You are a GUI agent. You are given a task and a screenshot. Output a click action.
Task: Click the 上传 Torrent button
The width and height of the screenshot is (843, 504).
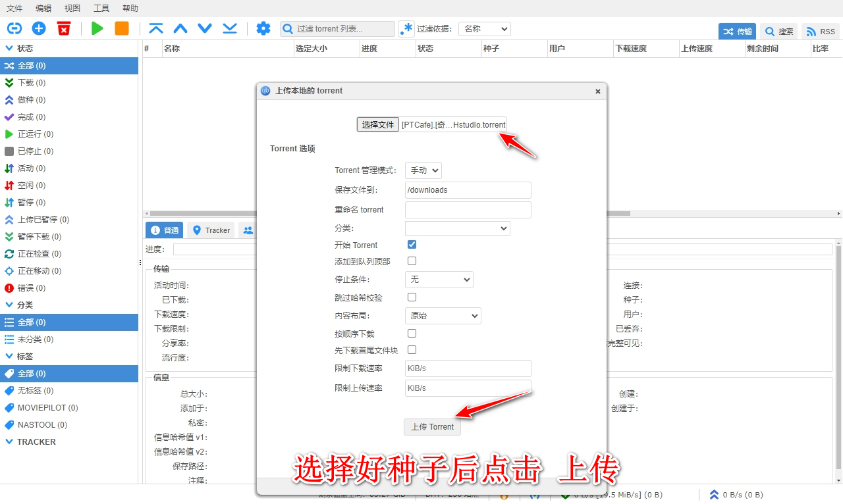coord(432,427)
